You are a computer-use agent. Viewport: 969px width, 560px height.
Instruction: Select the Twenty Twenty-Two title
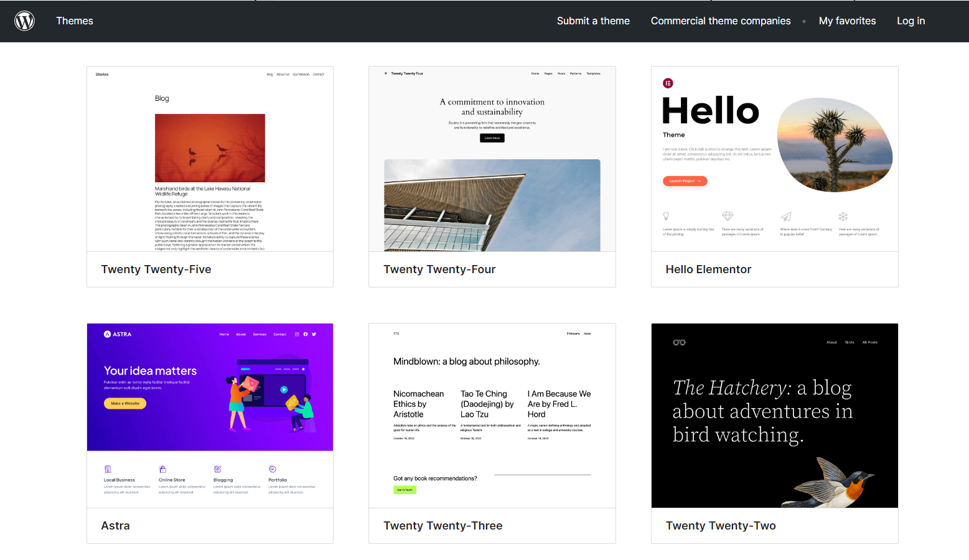tap(721, 526)
